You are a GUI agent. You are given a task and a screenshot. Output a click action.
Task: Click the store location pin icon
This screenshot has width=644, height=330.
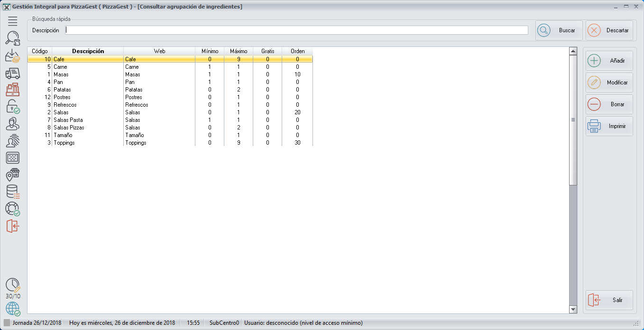click(x=13, y=175)
